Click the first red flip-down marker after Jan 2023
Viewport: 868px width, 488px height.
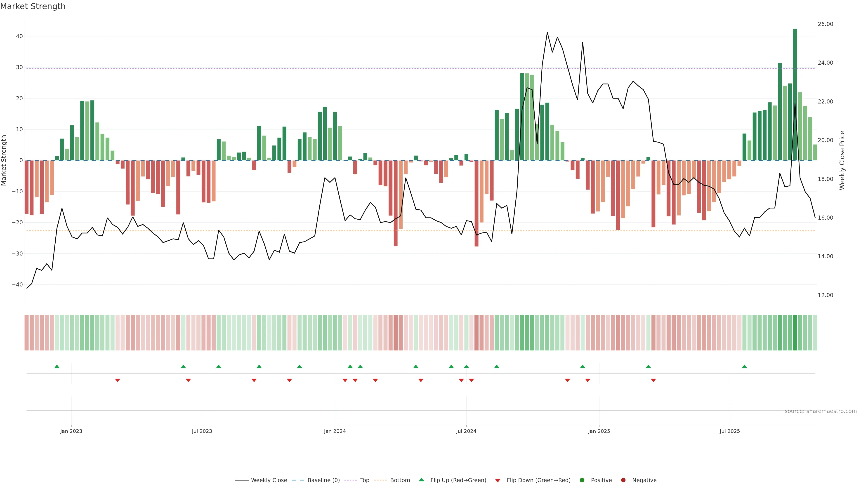(x=118, y=380)
